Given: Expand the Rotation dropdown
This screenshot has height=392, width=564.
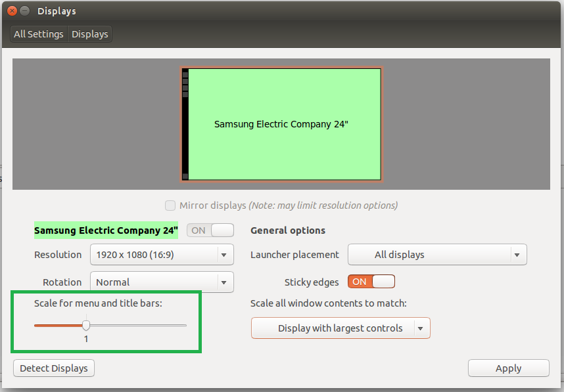Looking at the screenshot, I should [x=162, y=282].
